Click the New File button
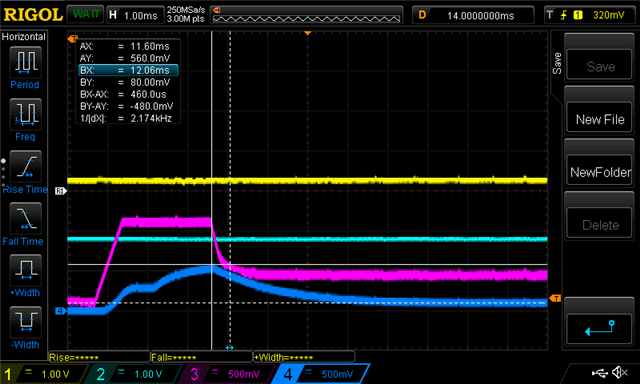 [x=599, y=119]
